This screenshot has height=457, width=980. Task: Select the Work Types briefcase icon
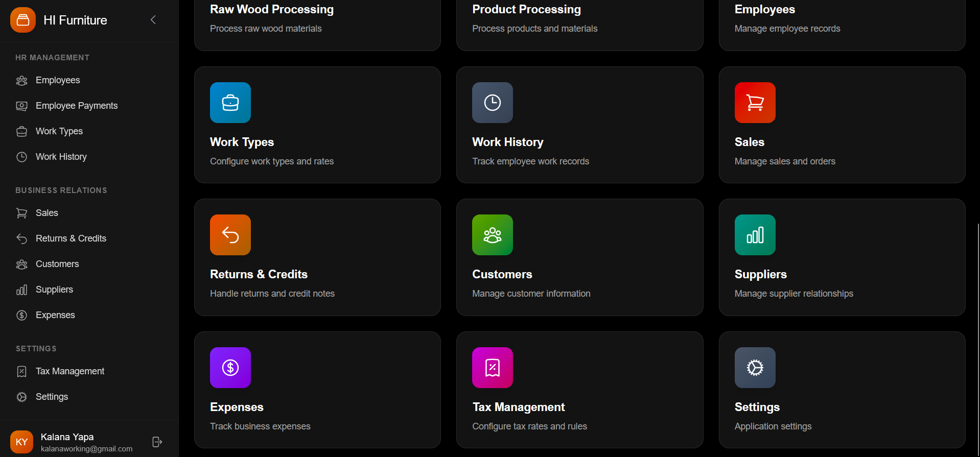(x=230, y=102)
